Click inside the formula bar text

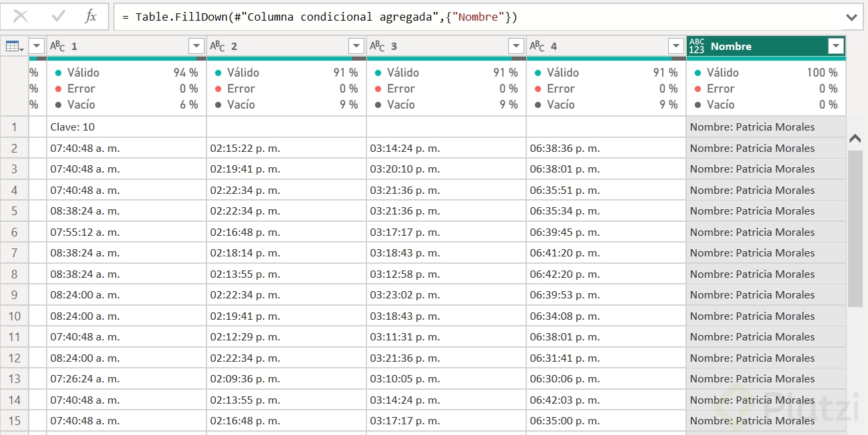[400, 17]
